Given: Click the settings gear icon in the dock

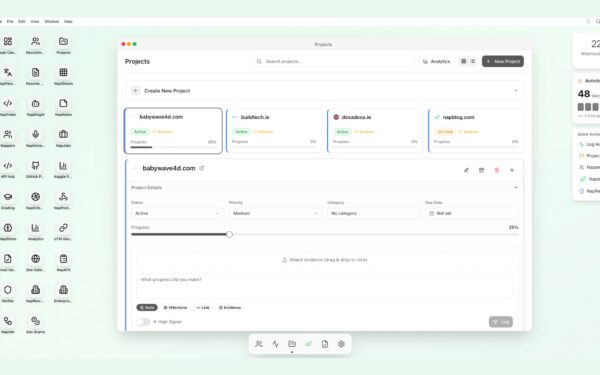Looking at the screenshot, I should [341, 344].
